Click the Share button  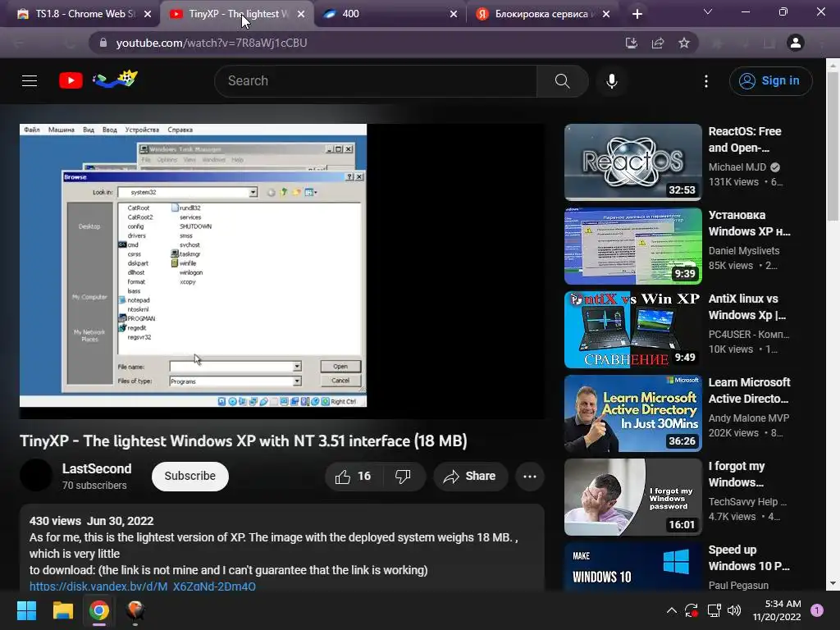[471, 477]
